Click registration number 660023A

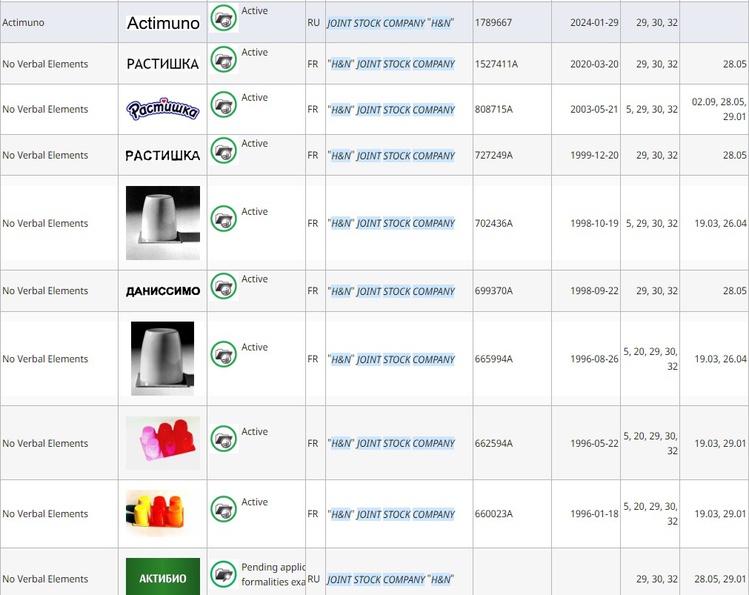click(494, 514)
